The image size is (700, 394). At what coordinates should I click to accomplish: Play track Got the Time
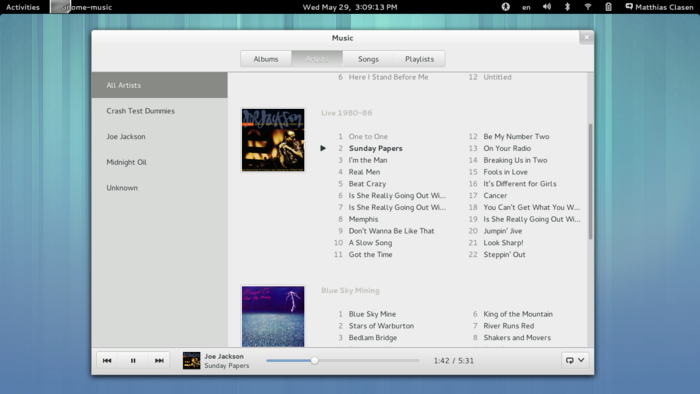371,255
